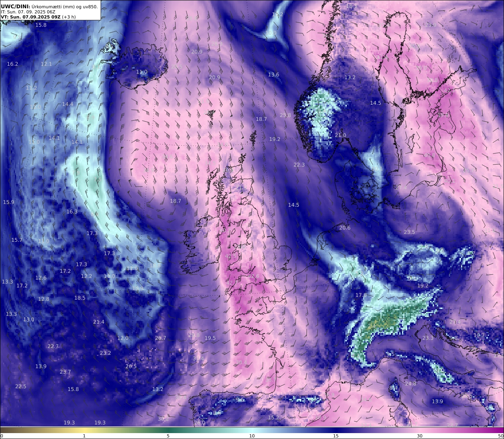Click the map value '24.8'
504x439 pixels.
(411, 383)
